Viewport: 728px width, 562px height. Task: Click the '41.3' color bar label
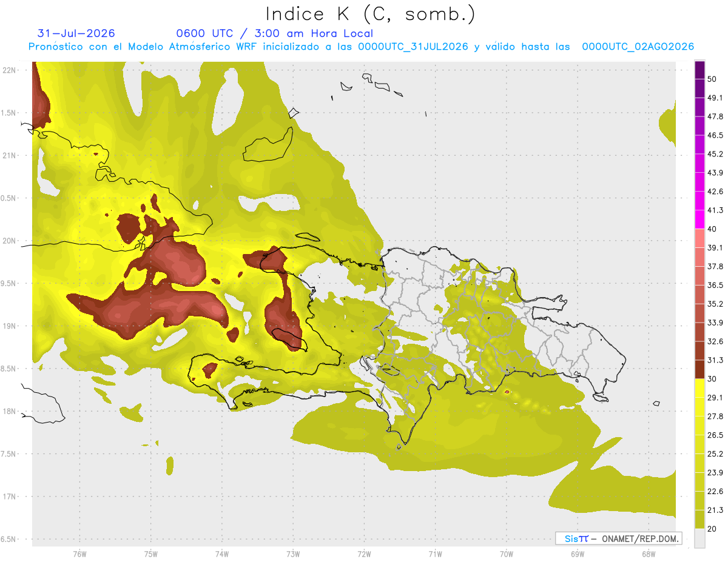[x=715, y=210]
